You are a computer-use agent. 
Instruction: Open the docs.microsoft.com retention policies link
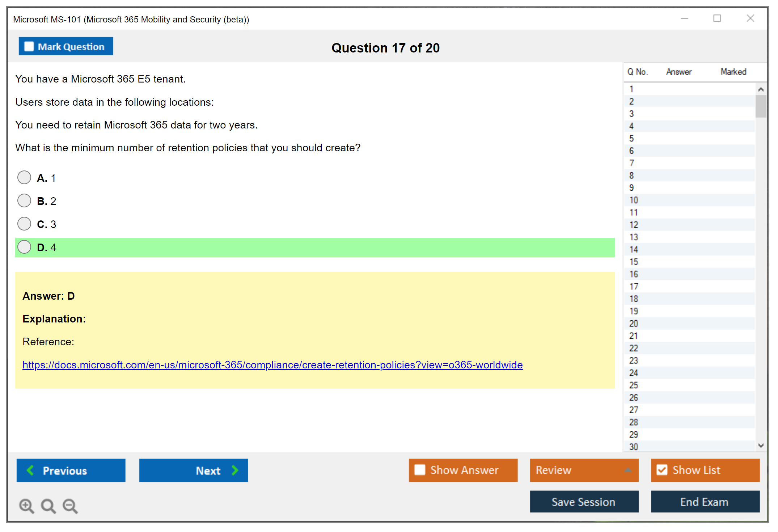(x=272, y=365)
